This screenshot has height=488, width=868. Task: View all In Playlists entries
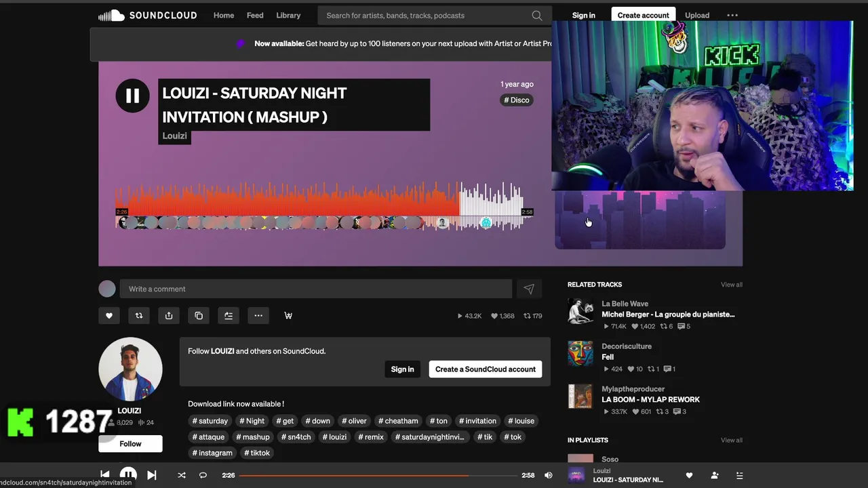pos(731,440)
